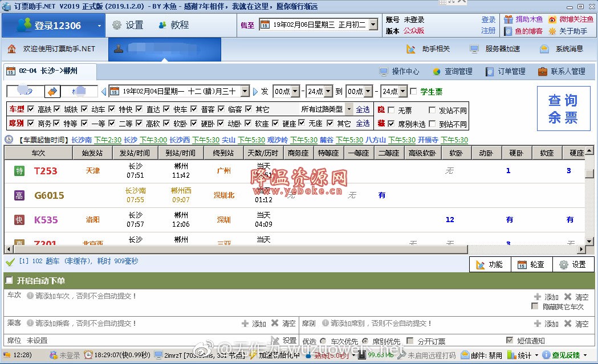Image resolution: width=598 pixels, height=364 pixels.
Task: Click 添加 in the 车次 section
Action: click(x=546, y=297)
